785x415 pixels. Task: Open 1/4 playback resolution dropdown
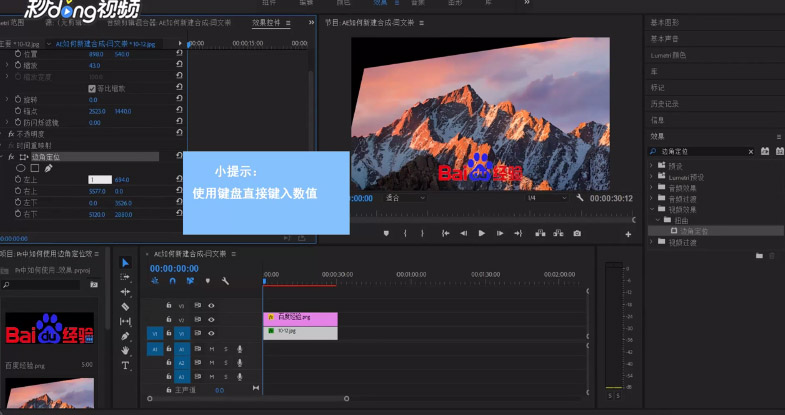[547, 198]
